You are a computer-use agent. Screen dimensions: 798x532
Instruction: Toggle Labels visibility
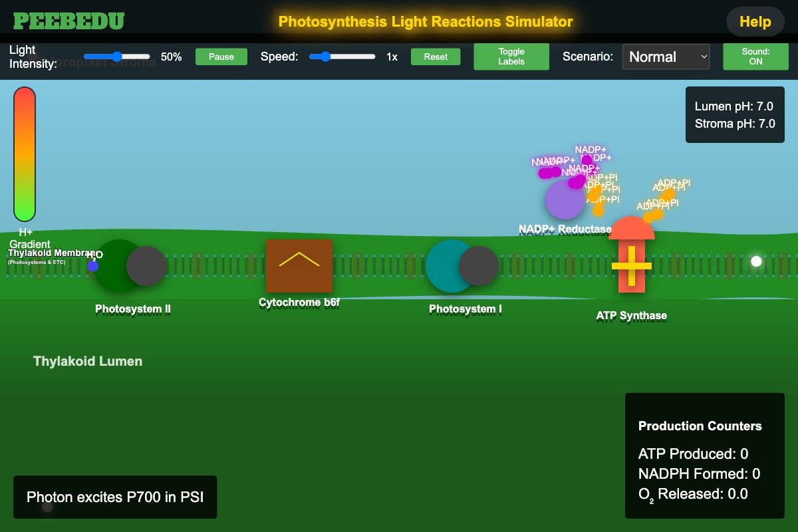pyautogui.click(x=511, y=57)
